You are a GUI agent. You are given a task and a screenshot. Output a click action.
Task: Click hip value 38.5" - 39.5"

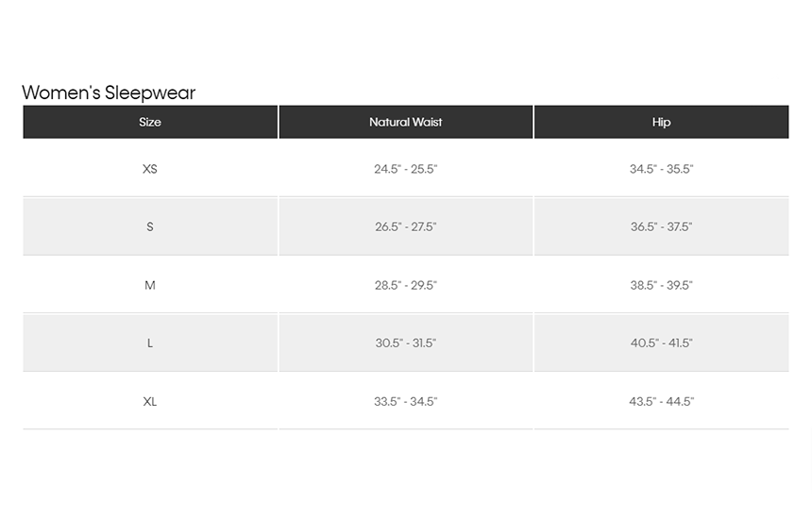coord(661,285)
